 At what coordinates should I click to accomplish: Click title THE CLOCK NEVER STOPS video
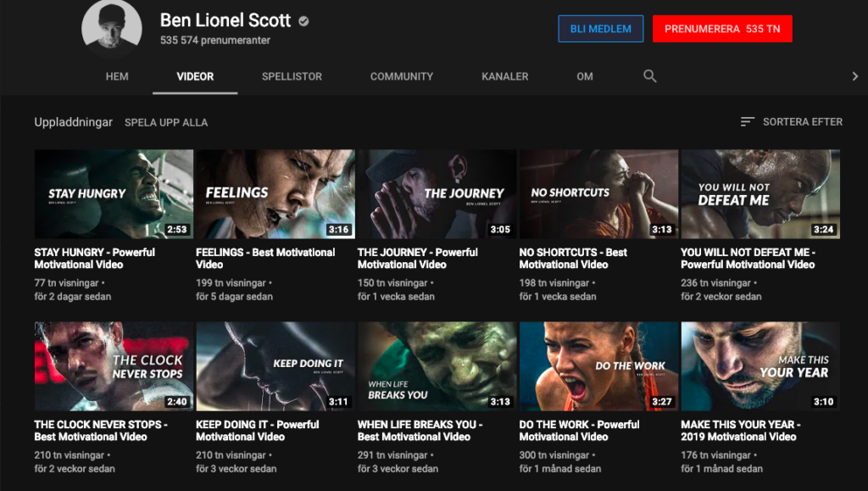click(101, 431)
